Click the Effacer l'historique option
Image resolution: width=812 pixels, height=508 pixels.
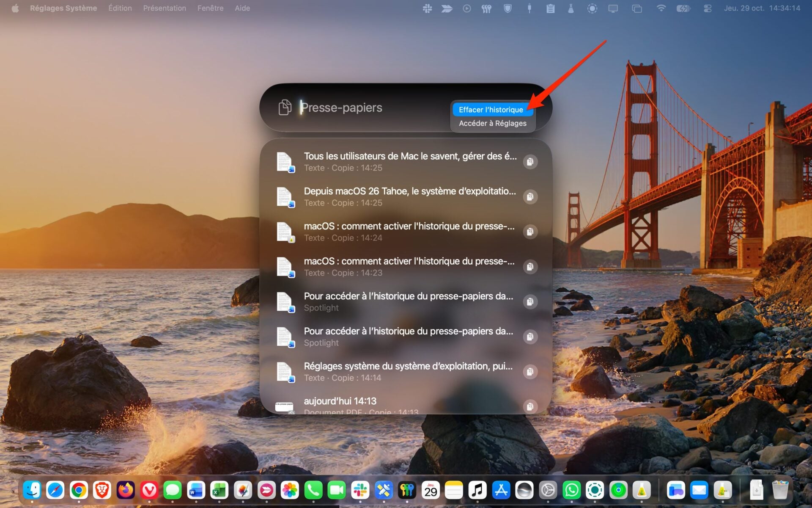pos(492,110)
